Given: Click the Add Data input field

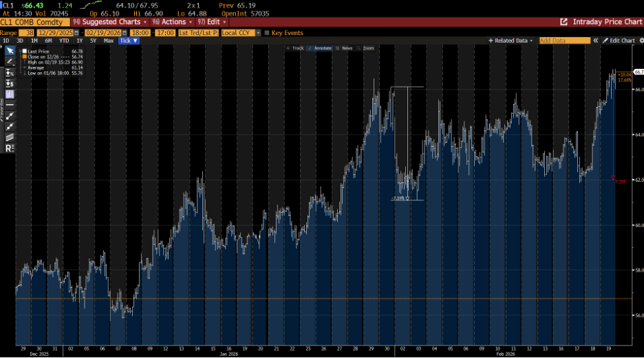Looking at the screenshot, I should 564,41.
